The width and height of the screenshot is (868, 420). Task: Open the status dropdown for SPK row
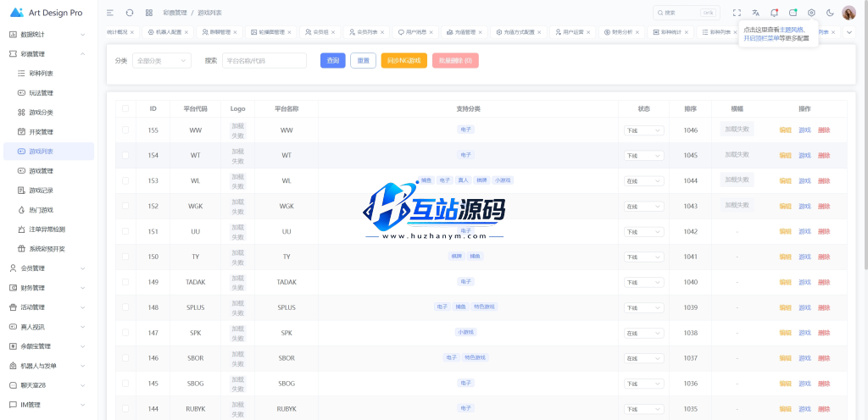point(644,334)
